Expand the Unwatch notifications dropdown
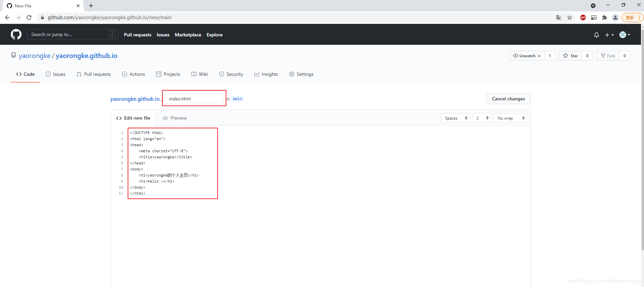Viewport: 644px width, 287px height. 527,56
